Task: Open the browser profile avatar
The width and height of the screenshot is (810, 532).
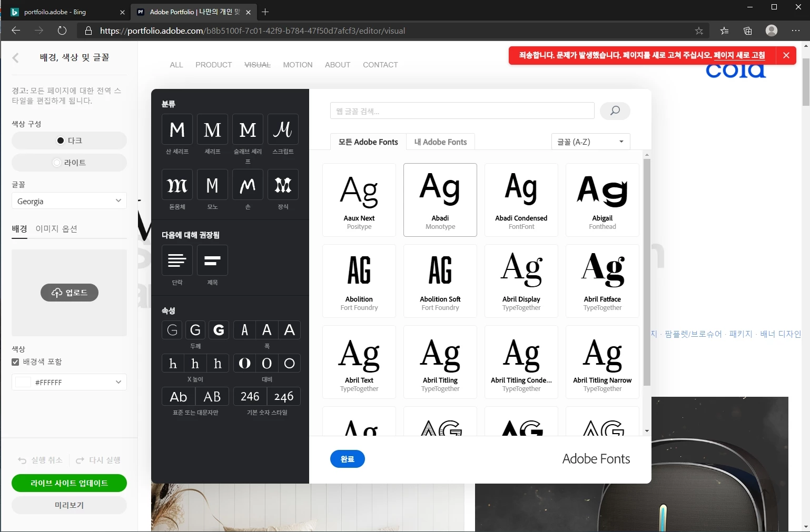Action: (x=772, y=31)
